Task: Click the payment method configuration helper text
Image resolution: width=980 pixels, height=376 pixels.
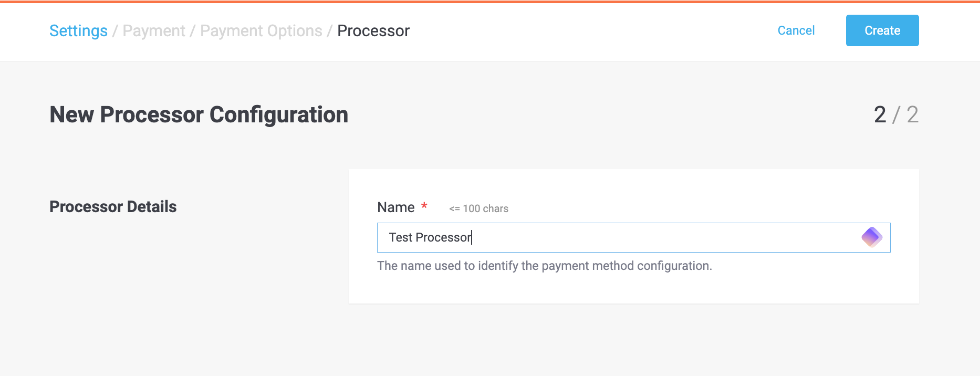Action: (x=545, y=266)
